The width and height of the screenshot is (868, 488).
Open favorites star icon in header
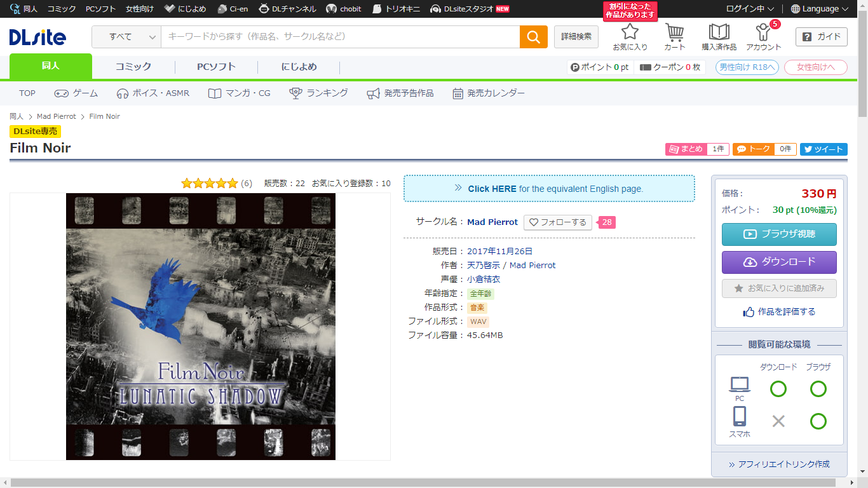[630, 31]
